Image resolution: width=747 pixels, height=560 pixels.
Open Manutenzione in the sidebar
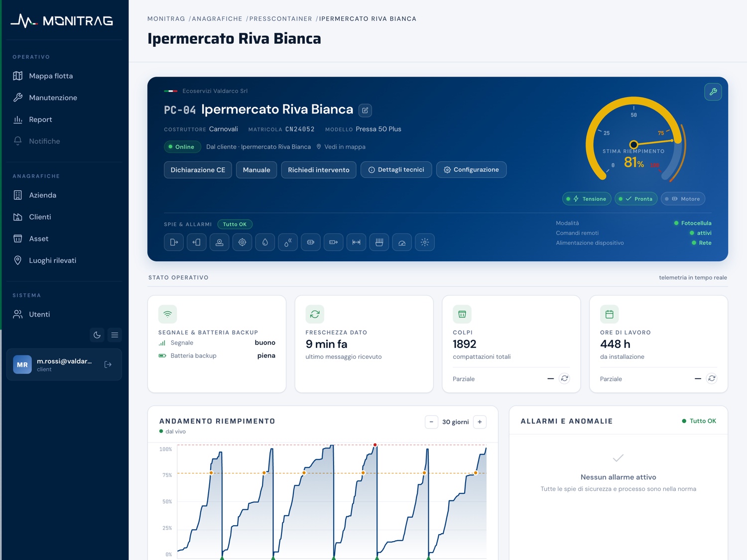point(64,98)
